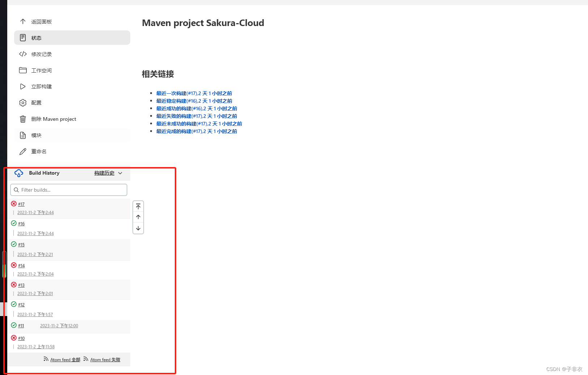This screenshot has height=375, width=588.
Task: Open the 最近未成功的构建(#17) link
Action: point(199,124)
